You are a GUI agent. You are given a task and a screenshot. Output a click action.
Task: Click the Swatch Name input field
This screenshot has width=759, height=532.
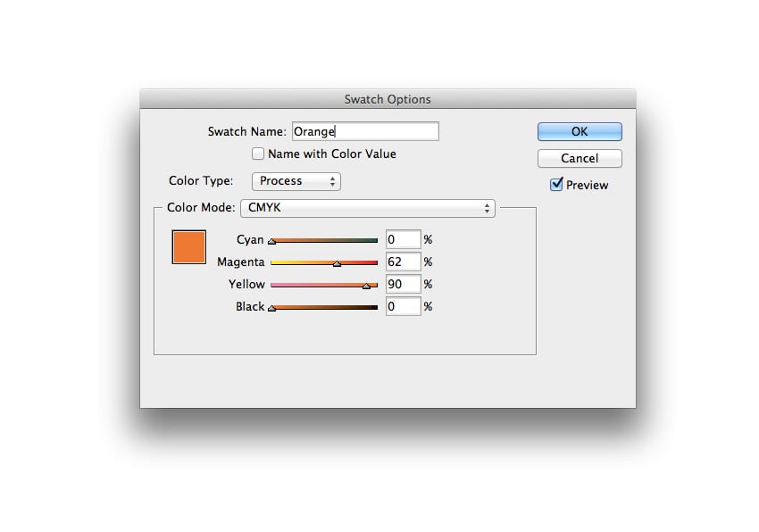tap(365, 132)
